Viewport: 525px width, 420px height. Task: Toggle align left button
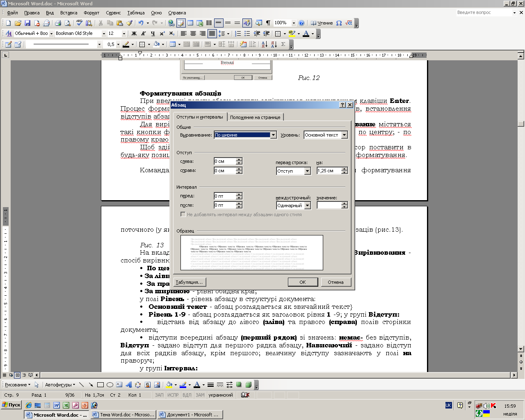183,34
